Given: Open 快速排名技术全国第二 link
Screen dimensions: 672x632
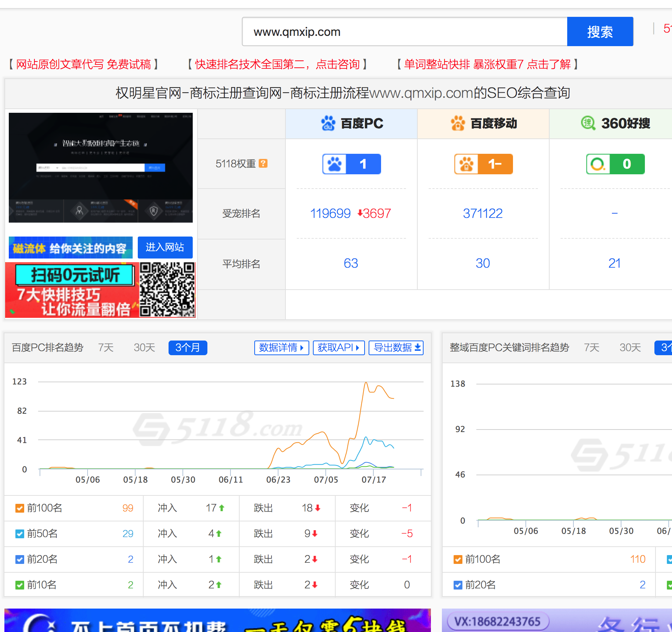Looking at the screenshot, I should (277, 64).
